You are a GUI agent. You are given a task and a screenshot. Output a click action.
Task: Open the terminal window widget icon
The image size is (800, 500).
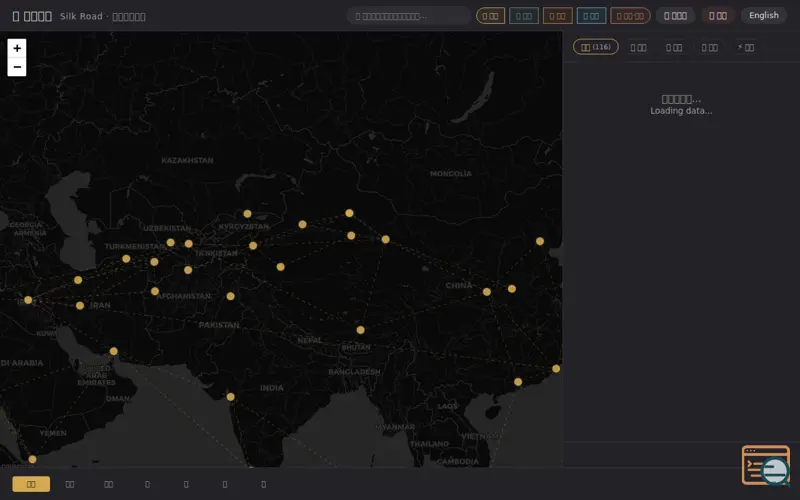pyautogui.click(x=766, y=465)
